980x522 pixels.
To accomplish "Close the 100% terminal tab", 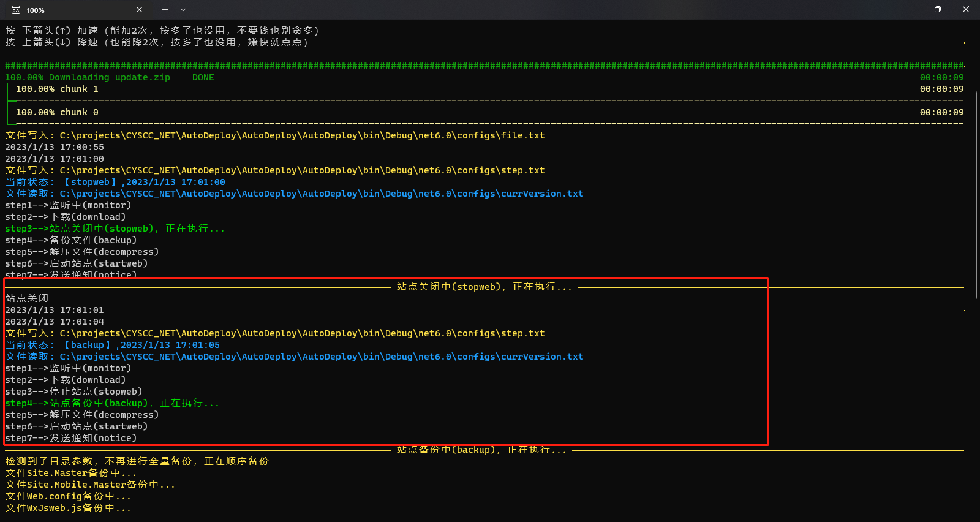I will point(139,10).
